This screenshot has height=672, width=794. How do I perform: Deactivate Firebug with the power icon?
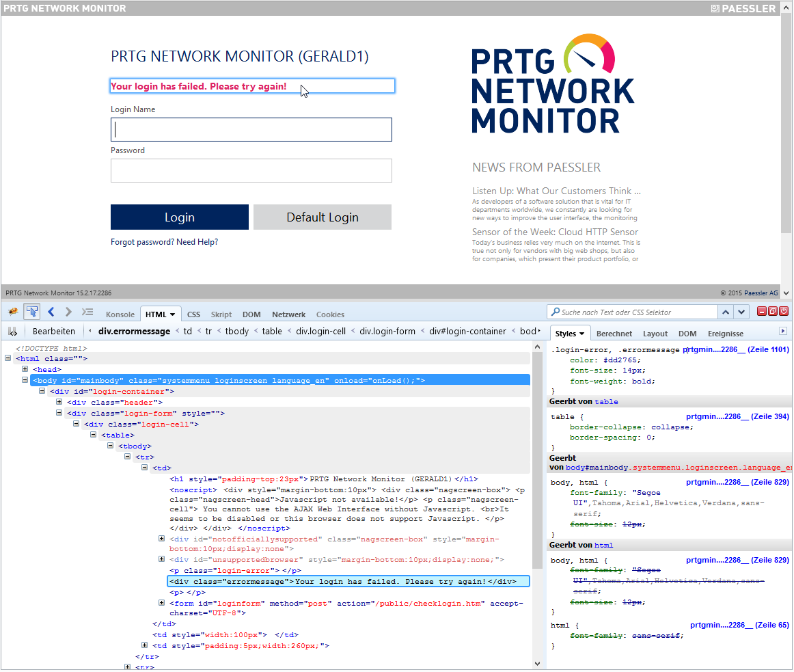(x=784, y=312)
